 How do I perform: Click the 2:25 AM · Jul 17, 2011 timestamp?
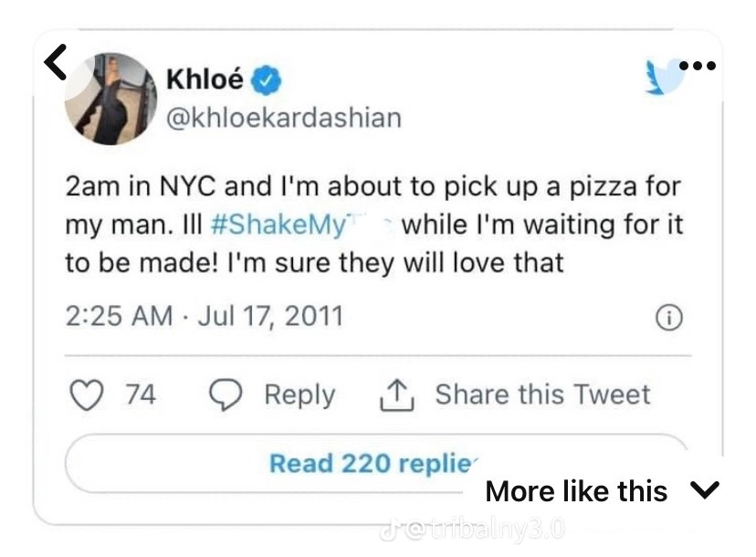[205, 316]
